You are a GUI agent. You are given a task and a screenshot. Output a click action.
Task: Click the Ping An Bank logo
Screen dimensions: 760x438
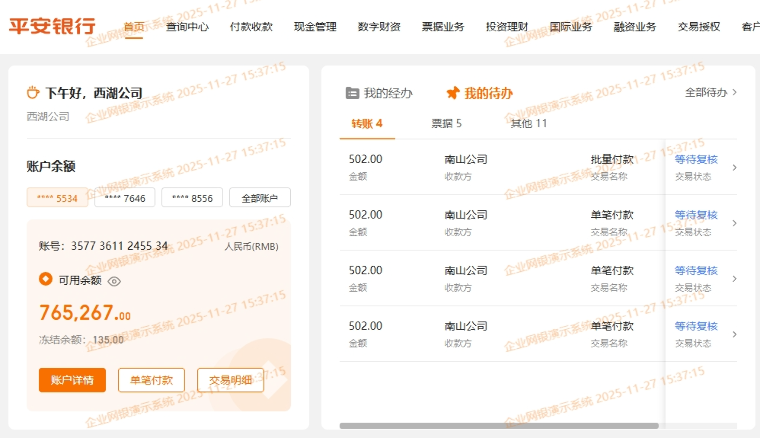tap(52, 26)
